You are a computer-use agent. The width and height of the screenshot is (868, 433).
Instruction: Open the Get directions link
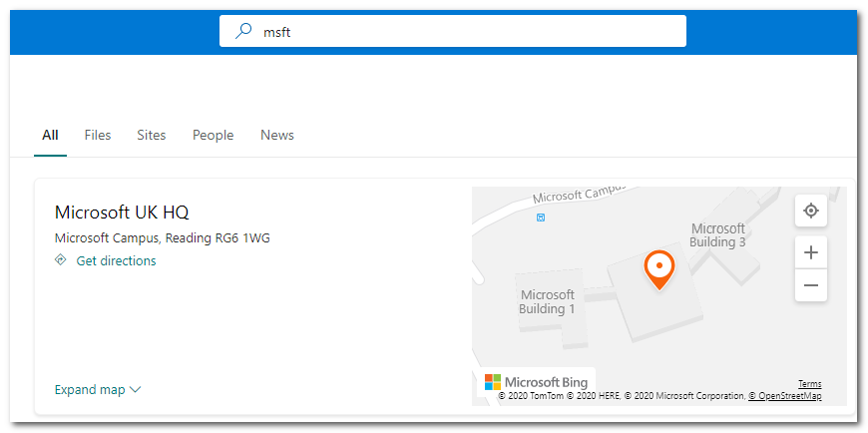pos(116,260)
